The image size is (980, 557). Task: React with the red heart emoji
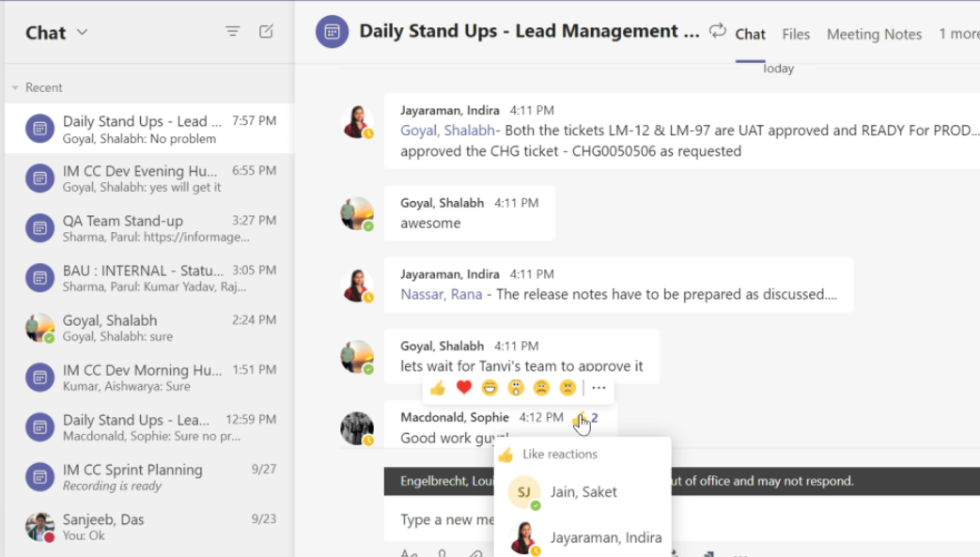coord(464,388)
